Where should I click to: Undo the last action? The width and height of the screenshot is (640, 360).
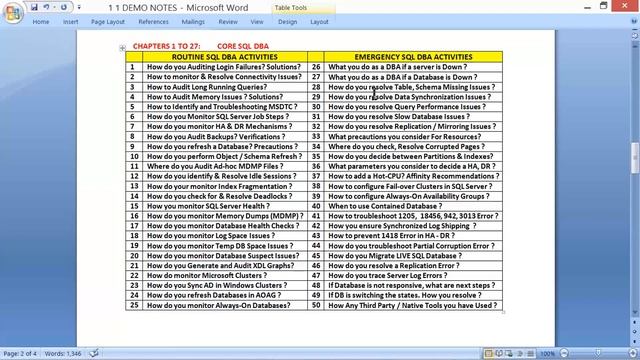(x=46, y=7)
